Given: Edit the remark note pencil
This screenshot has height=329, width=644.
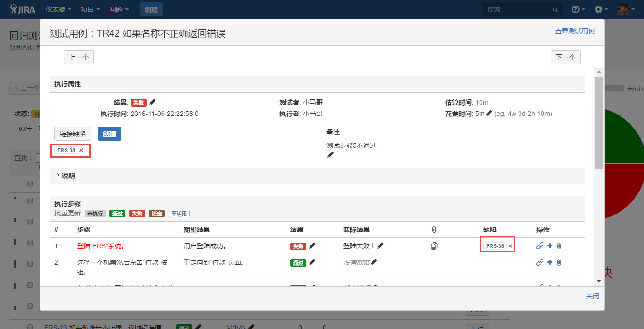Looking at the screenshot, I should click(330, 154).
